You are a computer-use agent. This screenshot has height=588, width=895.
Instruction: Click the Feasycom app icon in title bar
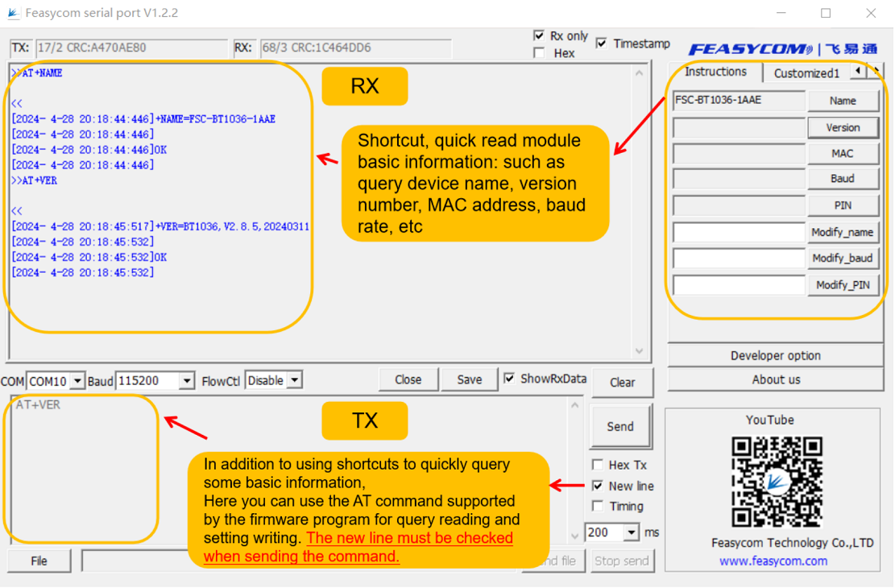click(x=13, y=13)
